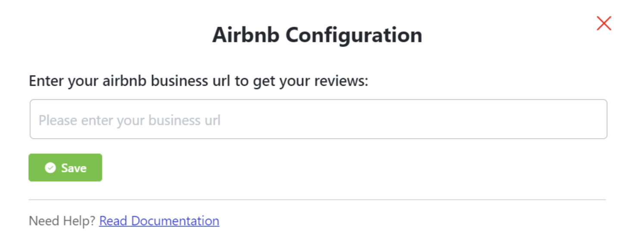Place cursor in the empty URL box

point(318,119)
